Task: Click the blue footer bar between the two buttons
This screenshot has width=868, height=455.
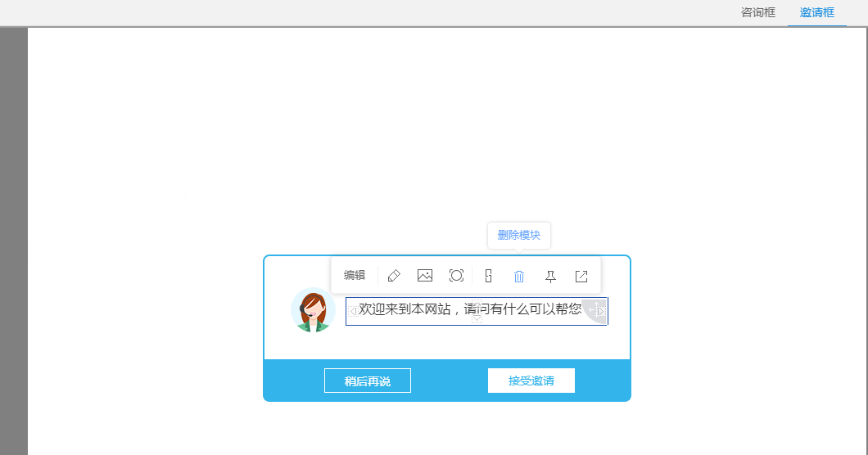Action: click(x=449, y=381)
